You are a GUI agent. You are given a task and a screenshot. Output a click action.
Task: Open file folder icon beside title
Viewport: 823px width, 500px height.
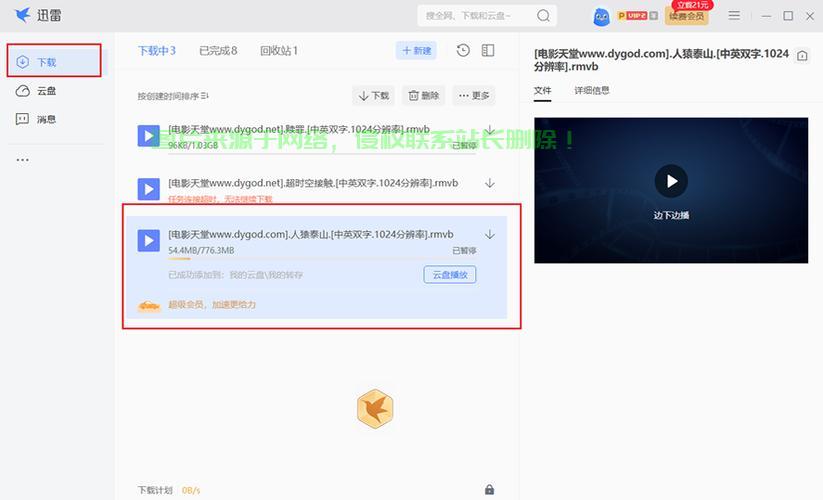click(x=802, y=56)
